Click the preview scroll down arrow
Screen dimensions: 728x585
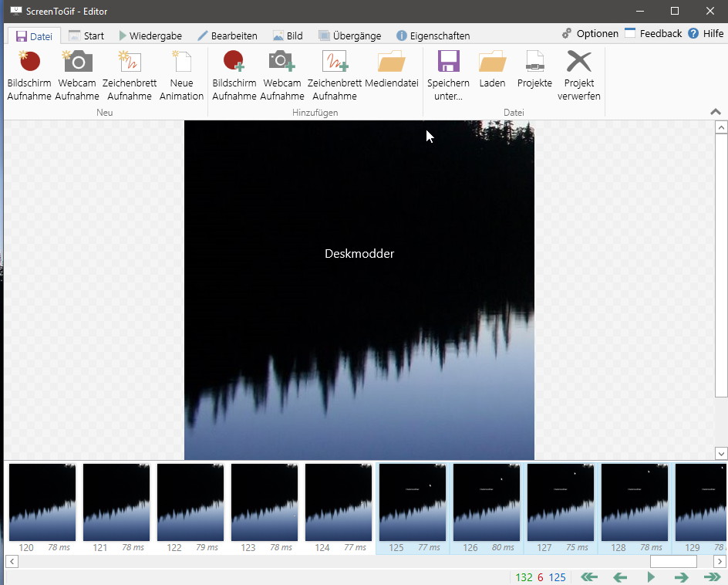[x=721, y=454]
